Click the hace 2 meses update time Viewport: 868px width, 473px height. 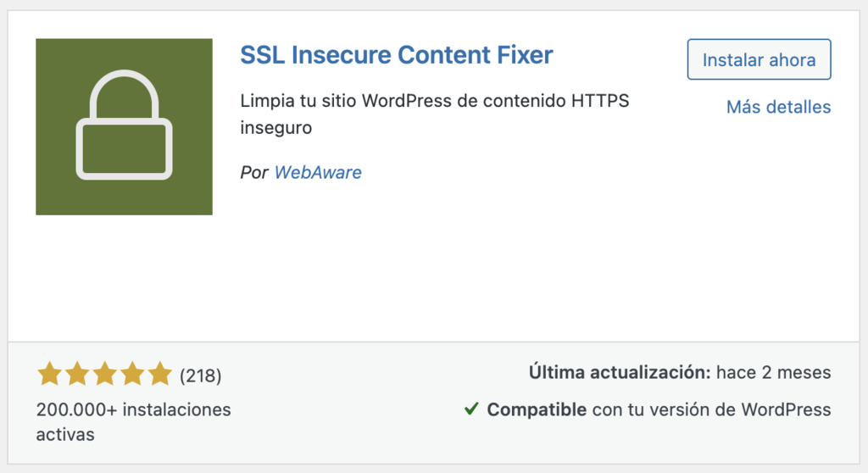click(x=773, y=372)
